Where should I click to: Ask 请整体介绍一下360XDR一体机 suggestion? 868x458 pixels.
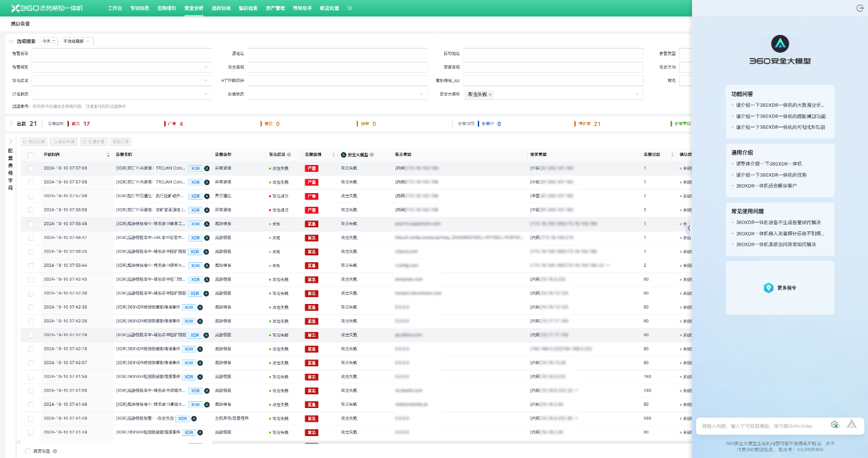769,164
